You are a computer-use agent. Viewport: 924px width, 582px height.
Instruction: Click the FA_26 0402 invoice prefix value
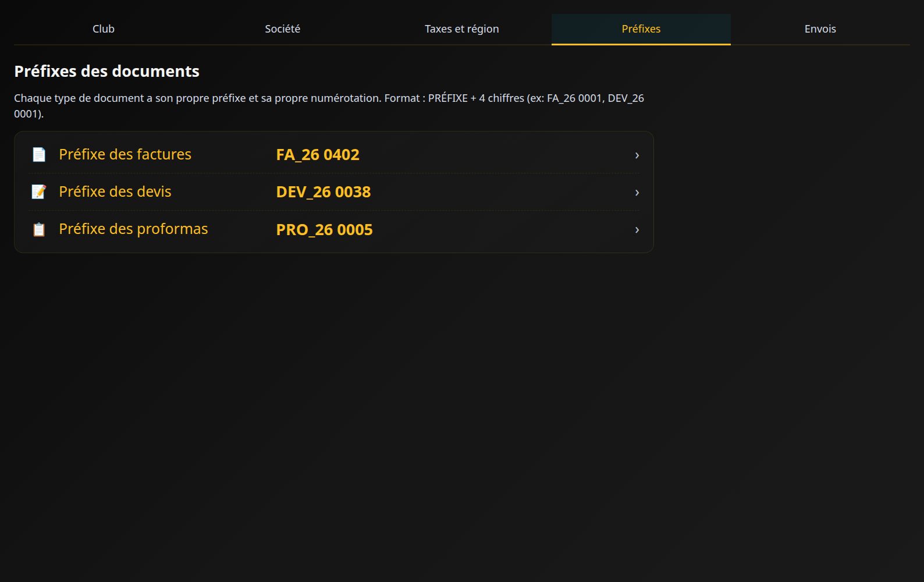point(318,155)
